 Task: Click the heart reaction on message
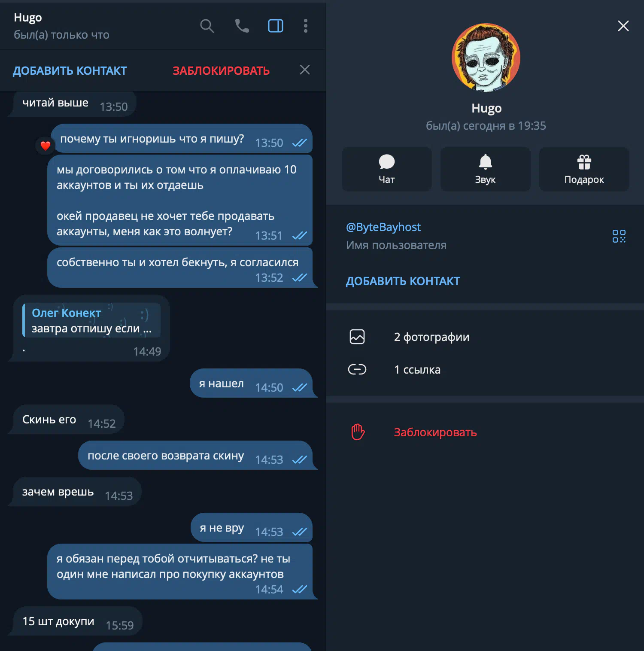[x=45, y=146]
